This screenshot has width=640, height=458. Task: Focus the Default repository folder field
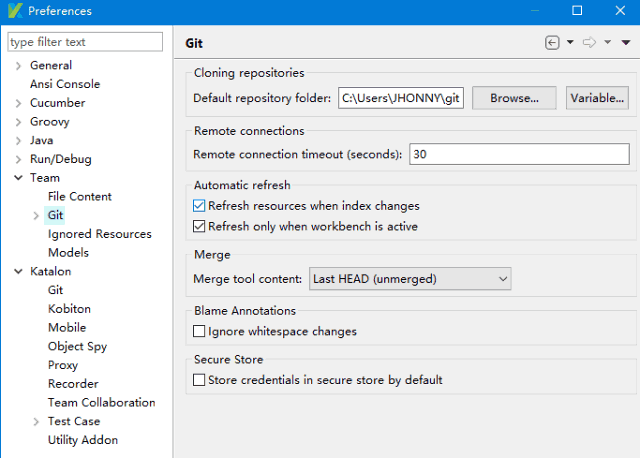(401, 98)
